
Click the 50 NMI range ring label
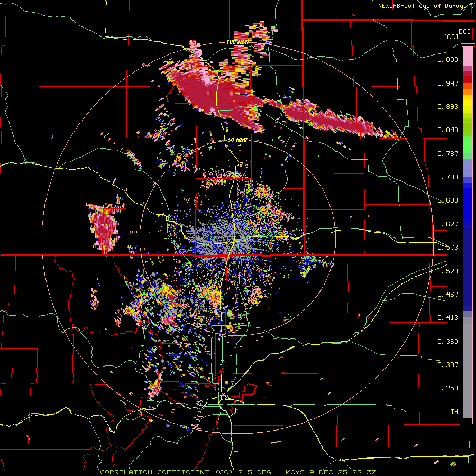click(x=237, y=140)
